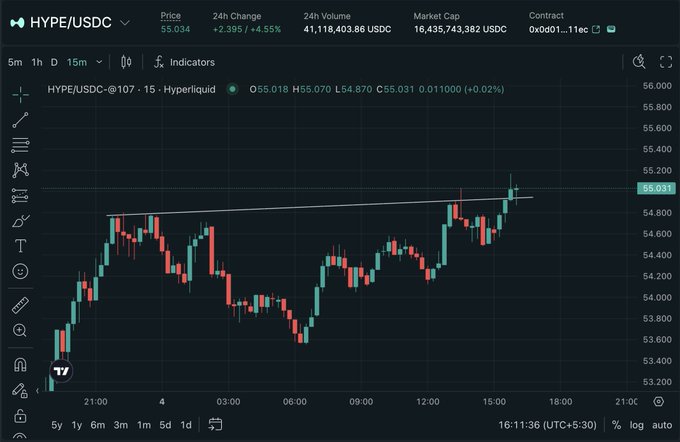Switch to 5m timeframe
This screenshot has width=680, height=442.
tap(15, 62)
